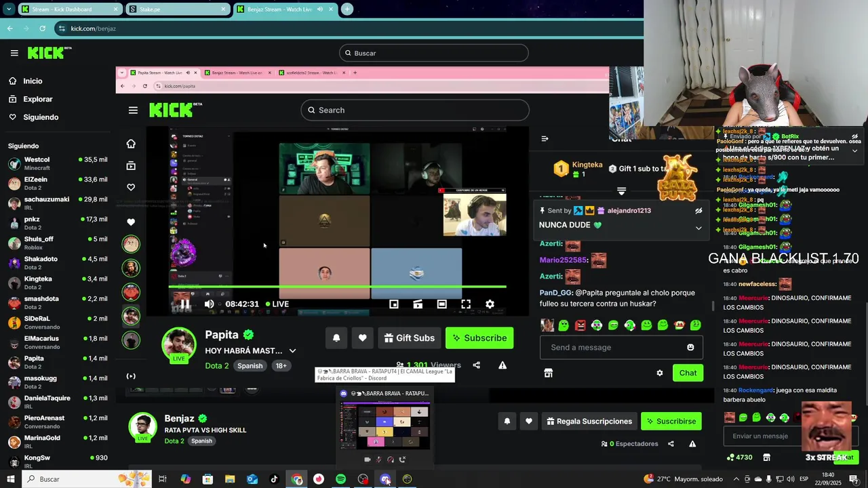The width and height of the screenshot is (868, 488).
Task: Click the Suscribirse button
Action: 671,421
